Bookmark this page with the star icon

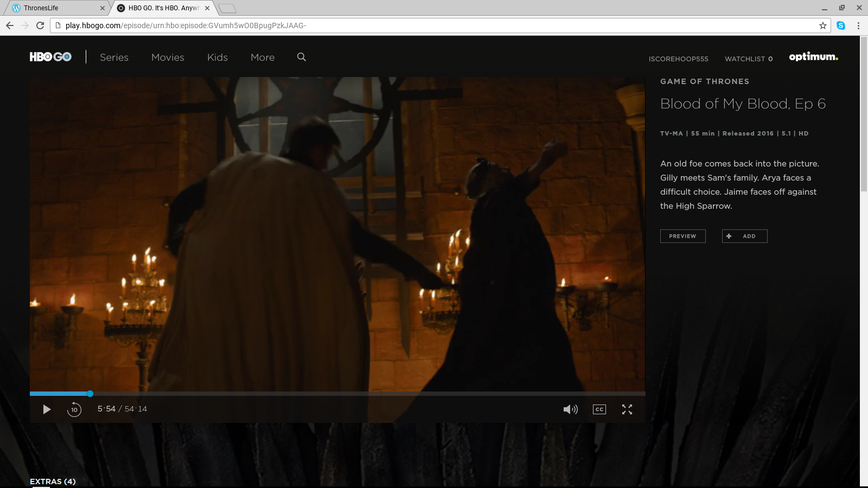822,25
